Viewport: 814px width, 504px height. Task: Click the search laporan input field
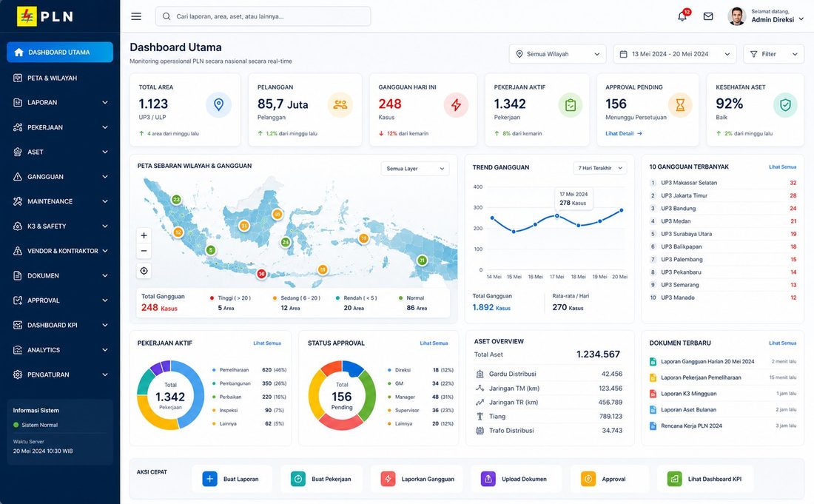point(263,16)
